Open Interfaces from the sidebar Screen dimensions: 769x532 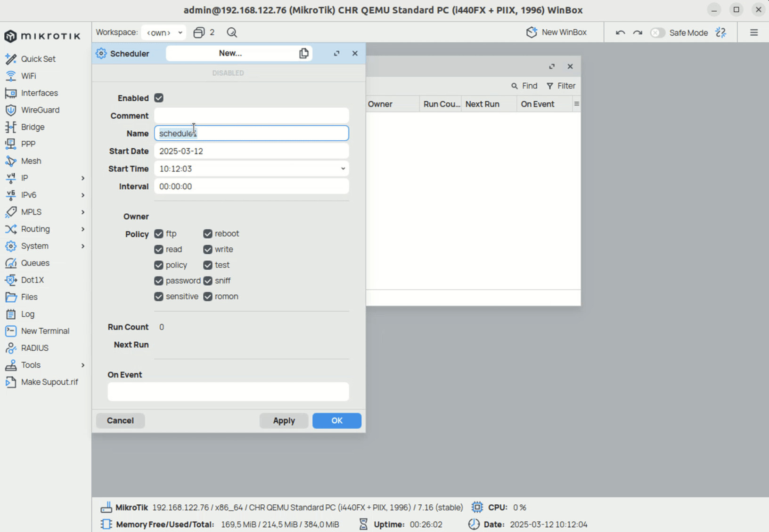[x=39, y=93]
